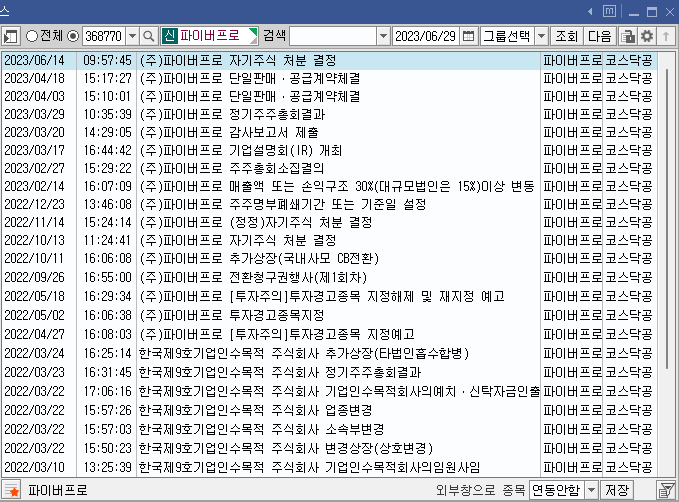Click the time cell 09:57:45
This screenshot has height=502, width=679.
[107, 60]
